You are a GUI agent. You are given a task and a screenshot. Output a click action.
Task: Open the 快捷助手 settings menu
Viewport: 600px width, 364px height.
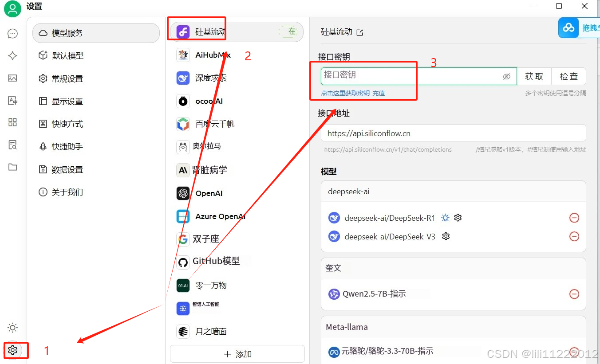(x=96, y=146)
